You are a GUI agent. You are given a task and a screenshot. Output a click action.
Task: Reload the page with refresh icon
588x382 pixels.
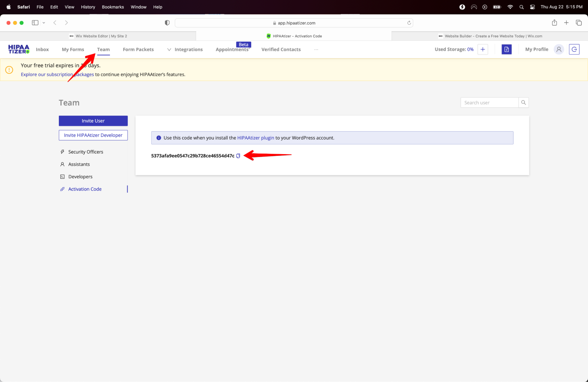[x=409, y=23]
